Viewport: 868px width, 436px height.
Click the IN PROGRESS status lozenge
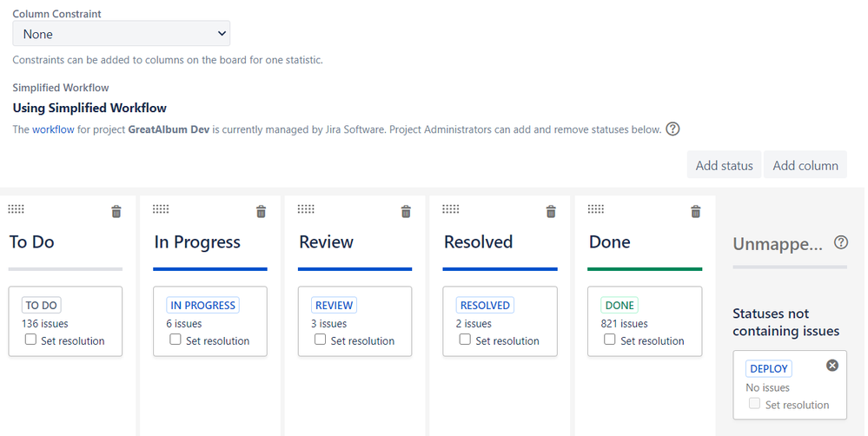coord(202,306)
